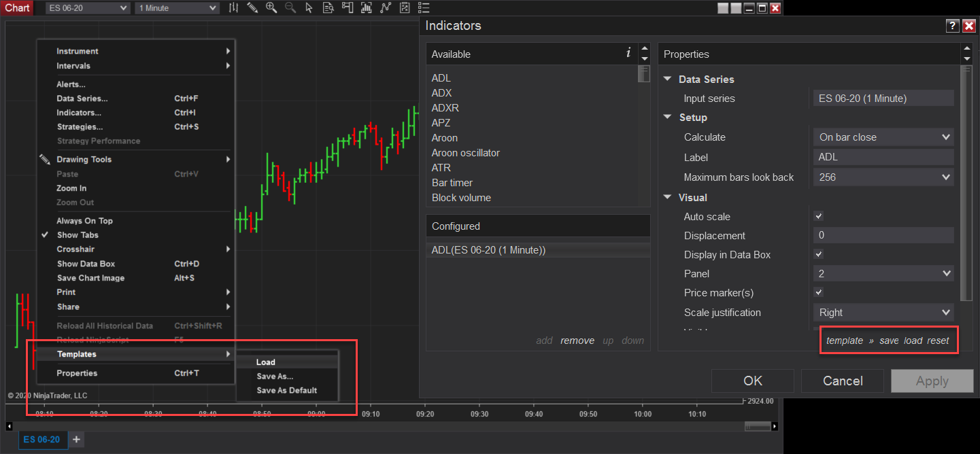Select ATR in the Available list

(441, 168)
